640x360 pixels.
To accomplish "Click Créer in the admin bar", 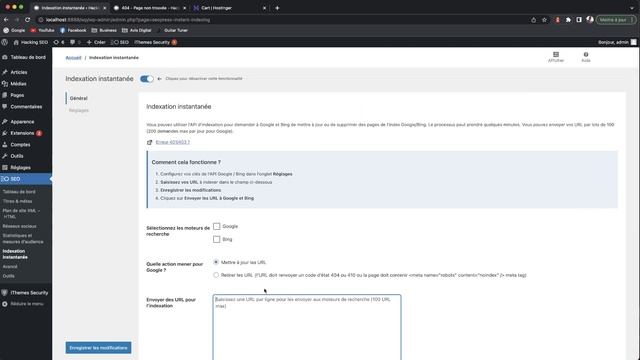I will point(96,42).
